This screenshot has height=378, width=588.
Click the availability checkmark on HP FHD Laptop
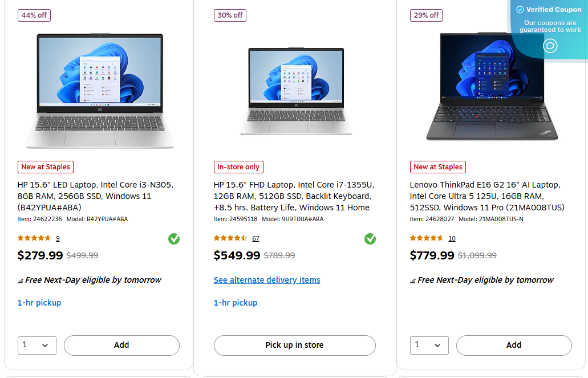coord(370,239)
